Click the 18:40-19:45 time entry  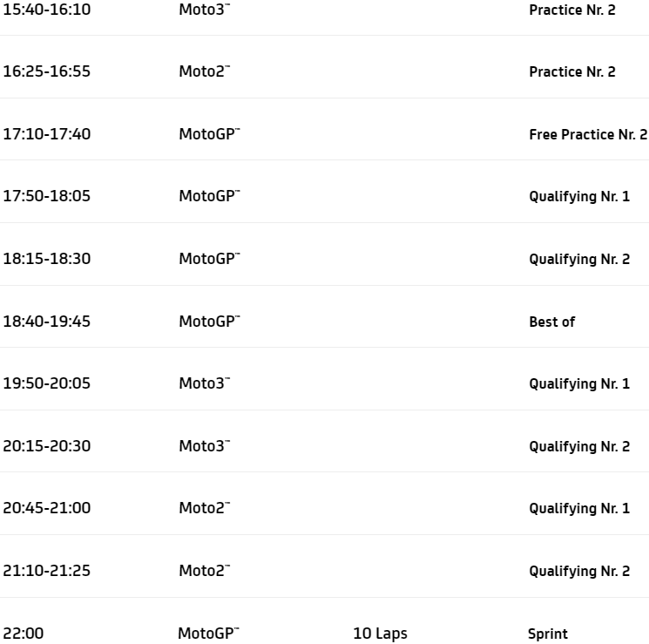click(x=46, y=322)
